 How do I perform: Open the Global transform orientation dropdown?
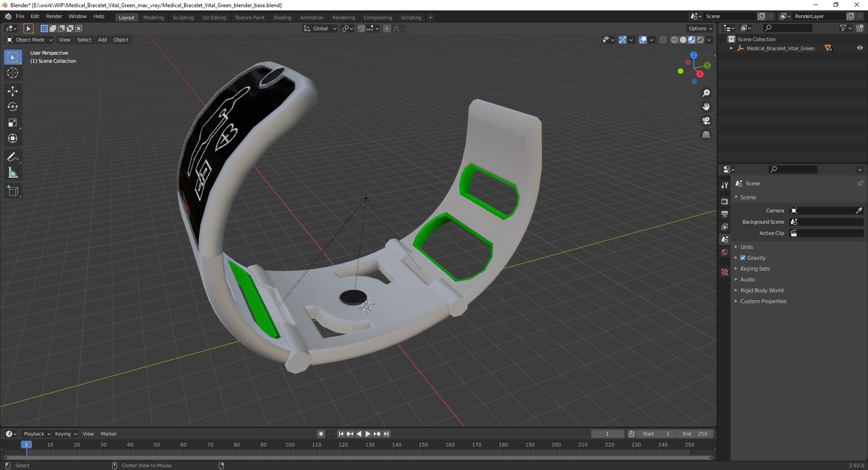[320, 28]
